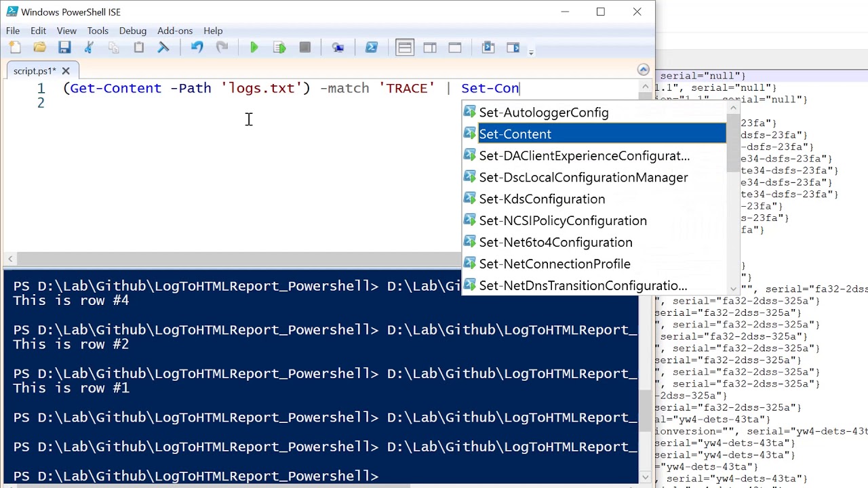Copy selection with the Copy toolbar icon

click(113, 47)
